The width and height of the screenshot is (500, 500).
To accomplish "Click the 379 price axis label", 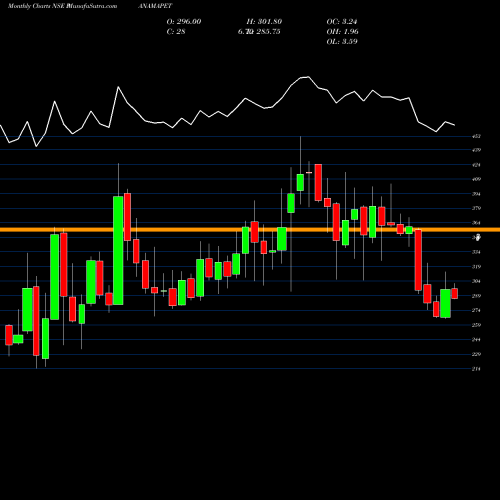I will pyautogui.click(x=477, y=208).
